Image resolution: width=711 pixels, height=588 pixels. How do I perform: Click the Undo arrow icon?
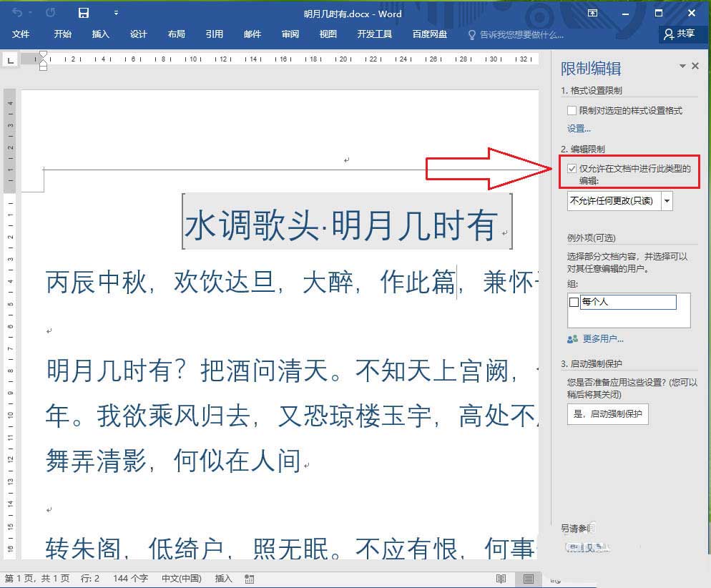17,13
